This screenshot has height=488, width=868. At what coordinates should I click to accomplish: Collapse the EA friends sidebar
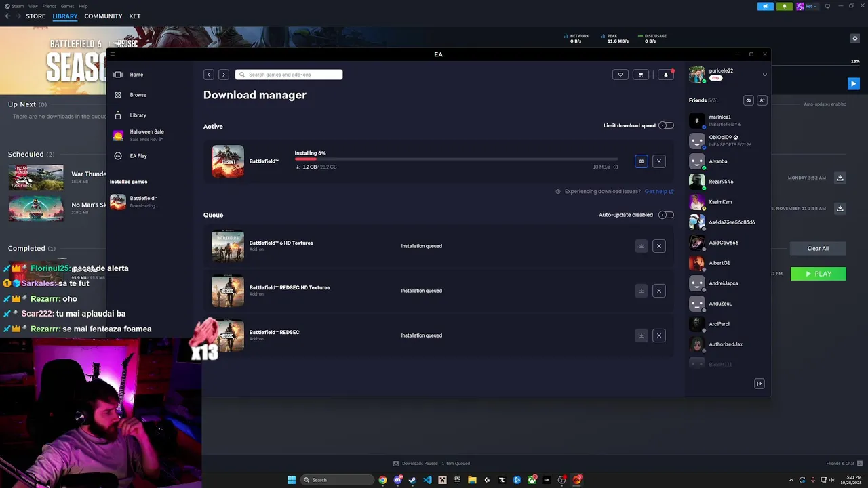point(759,384)
